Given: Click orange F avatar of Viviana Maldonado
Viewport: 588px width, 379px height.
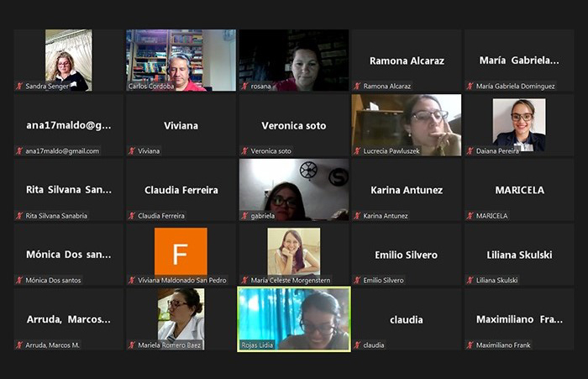Looking at the screenshot, I should click(x=181, y=251).
